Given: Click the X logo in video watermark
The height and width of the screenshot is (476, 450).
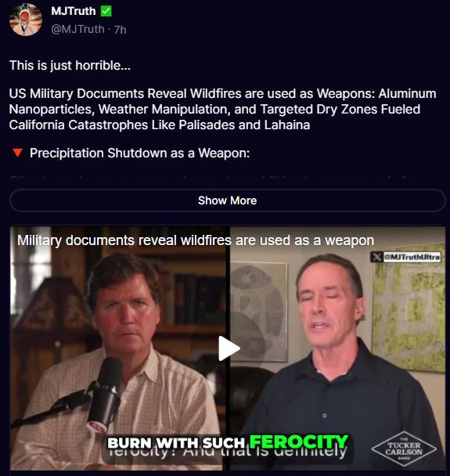Looking at the screenshot, I should (376, 257).
